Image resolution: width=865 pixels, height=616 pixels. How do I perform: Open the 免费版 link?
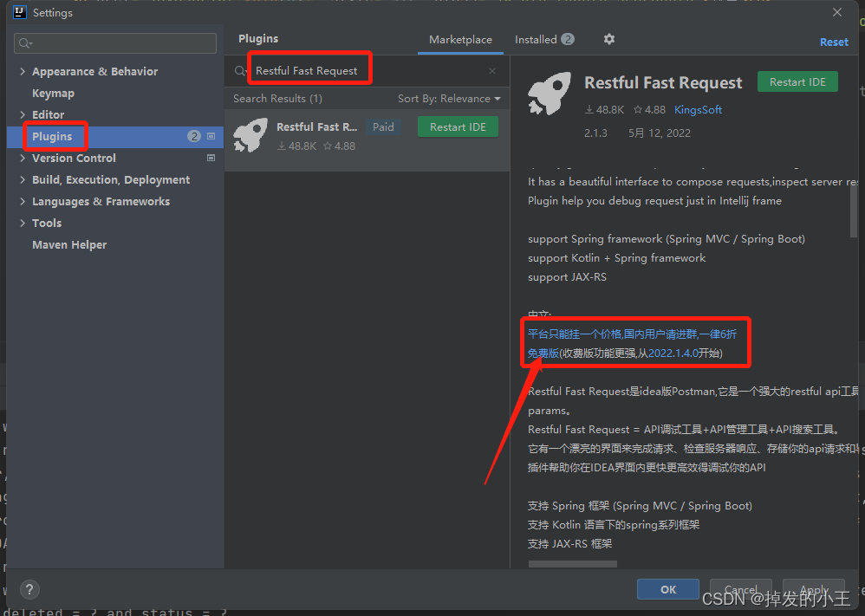[543, 353]
